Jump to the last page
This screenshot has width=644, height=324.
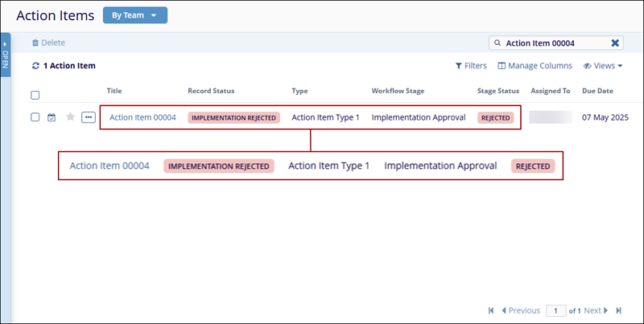point(618,310)
